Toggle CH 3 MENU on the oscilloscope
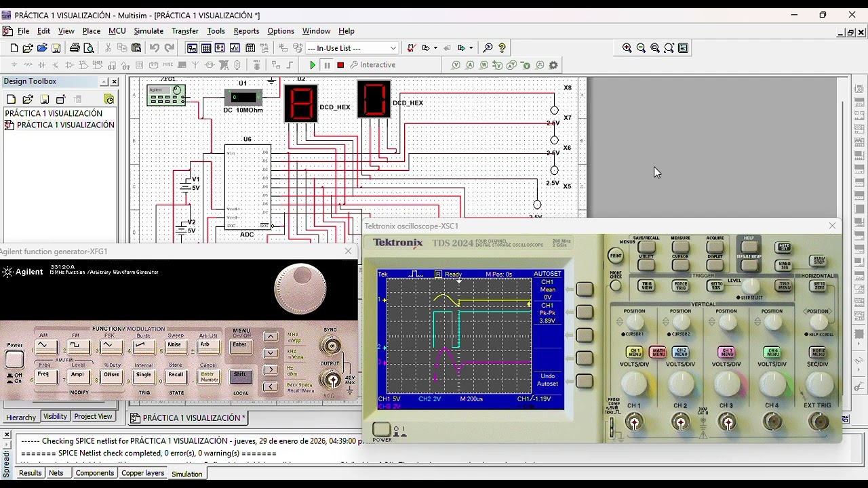This screenshot has width=868, height=488. [x=726, y=352]
